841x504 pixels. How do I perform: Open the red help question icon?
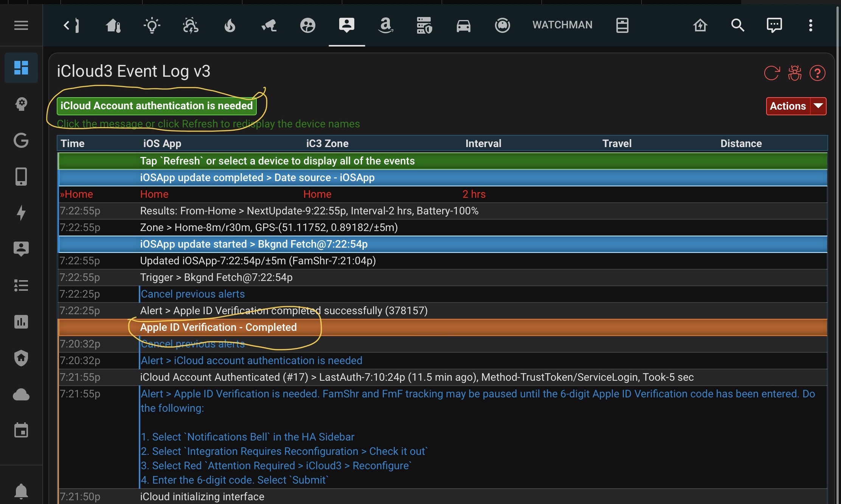[x=817, y=73]
